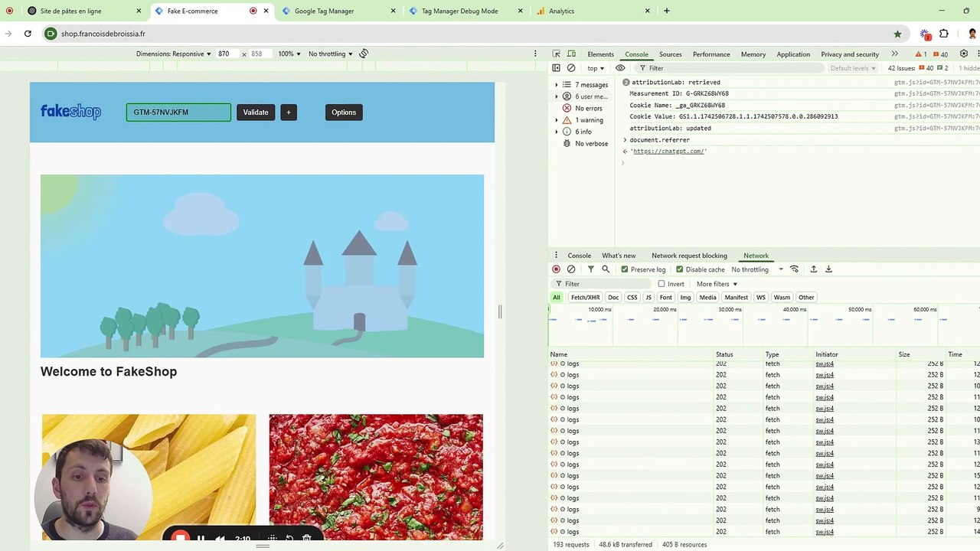This screenshot has height=551, width=980.
Task: Uncheck the Preserve log checkbox
Action: tap(625, 269)
